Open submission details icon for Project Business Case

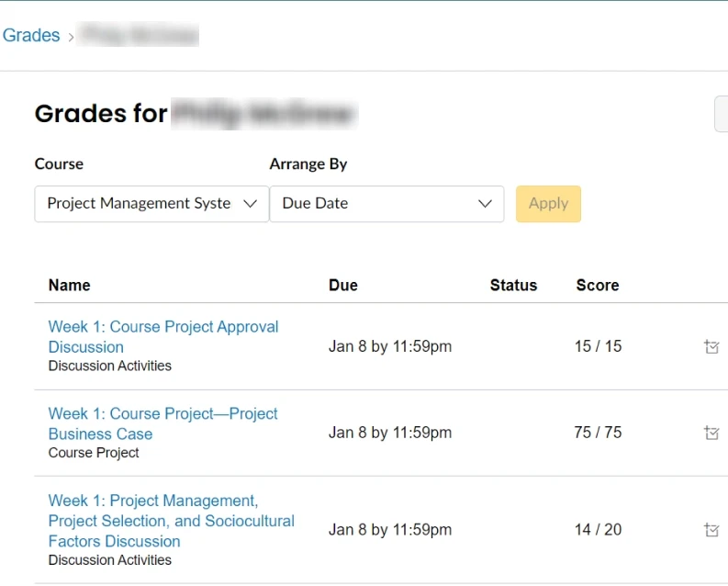click(x=711, y=433)
